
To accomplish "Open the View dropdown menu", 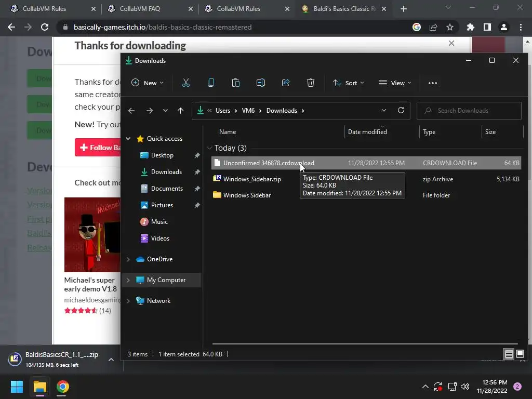I will pyautogui.click(x=395, y=83).
